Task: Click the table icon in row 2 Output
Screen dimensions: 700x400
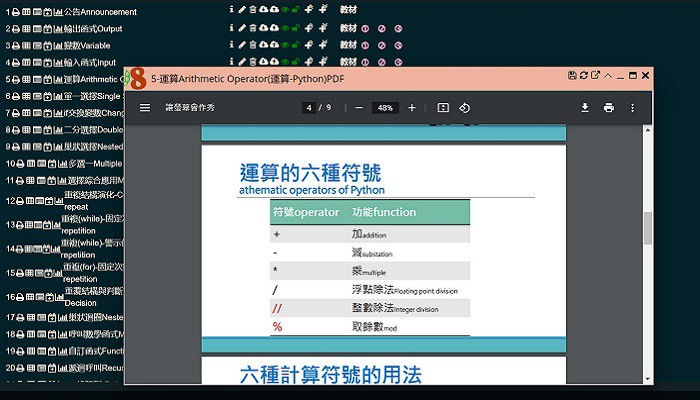Action: (x=27, y=29)
